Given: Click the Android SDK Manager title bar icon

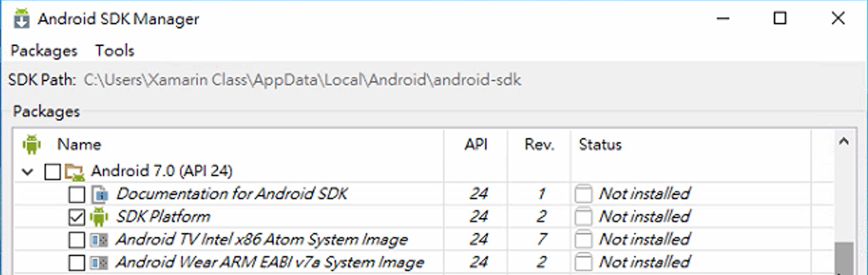Looking at the screenshot, I should [x=22, y=19].
